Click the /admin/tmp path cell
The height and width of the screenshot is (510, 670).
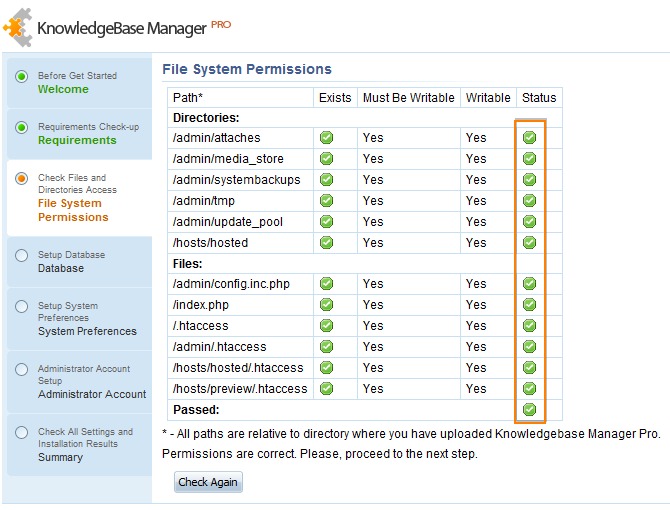tap(241, 200)
